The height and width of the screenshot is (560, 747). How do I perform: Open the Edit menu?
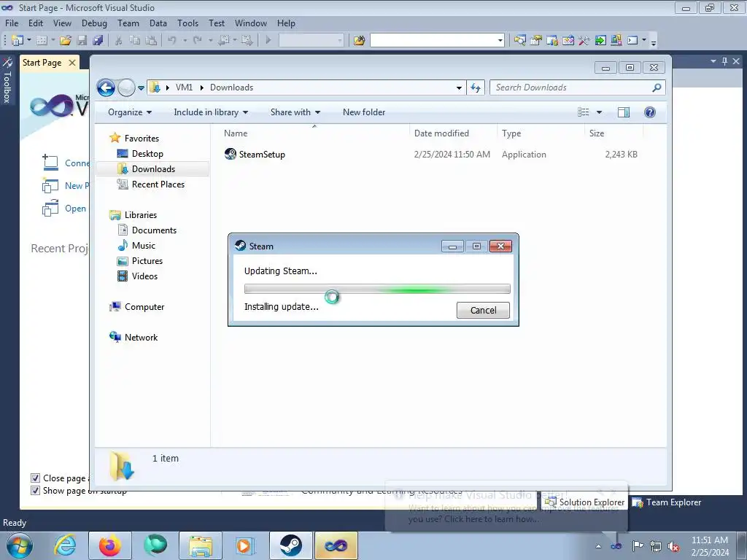[x=36, y=23]
